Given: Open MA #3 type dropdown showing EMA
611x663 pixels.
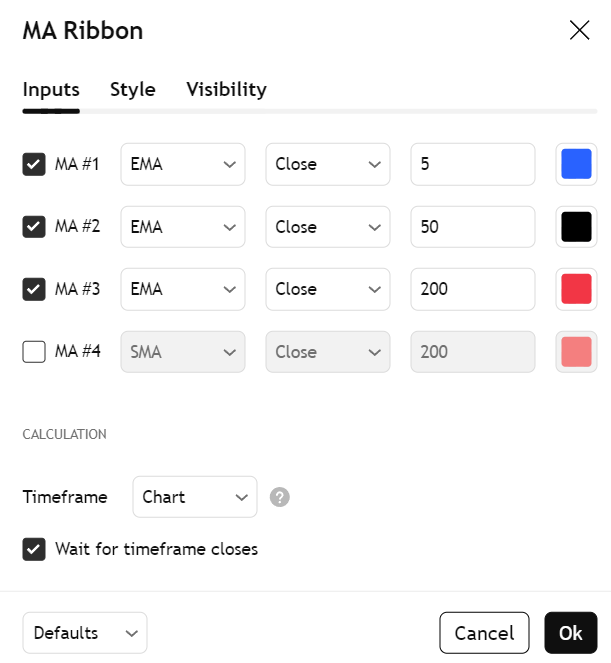Looking at the screenshot, I should (x=182, y=289).
